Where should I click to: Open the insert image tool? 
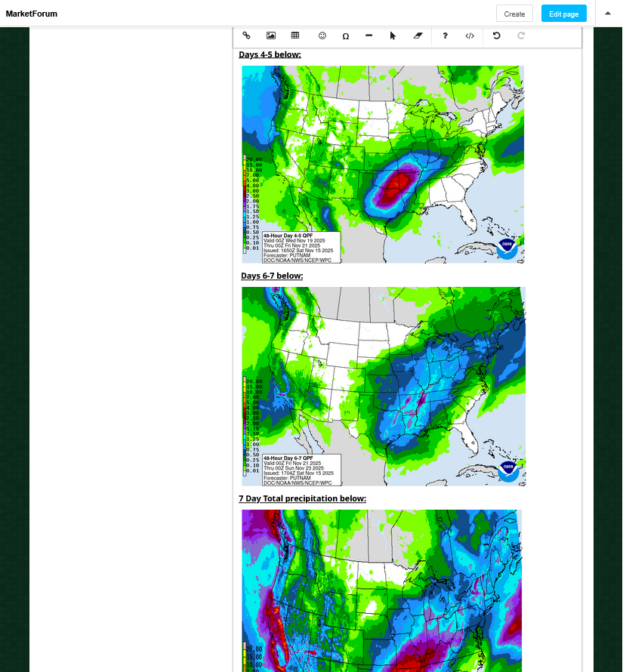click(x=271, y=35)
